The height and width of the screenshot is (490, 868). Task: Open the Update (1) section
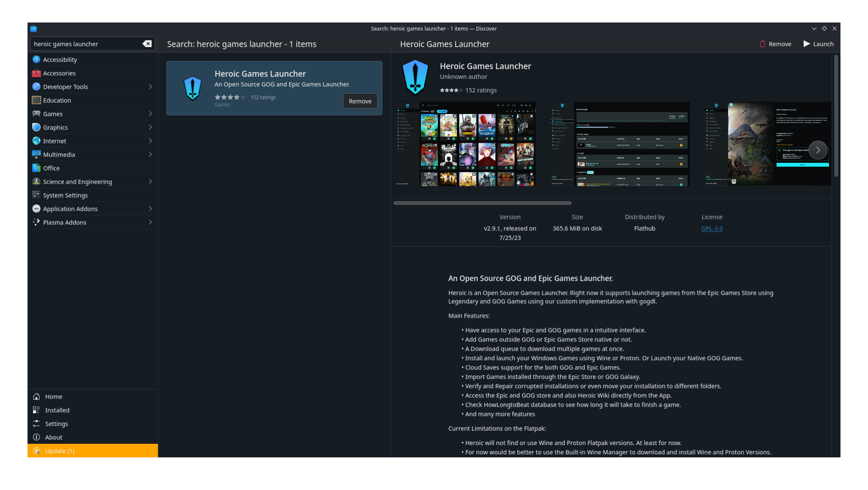[60, 451]
